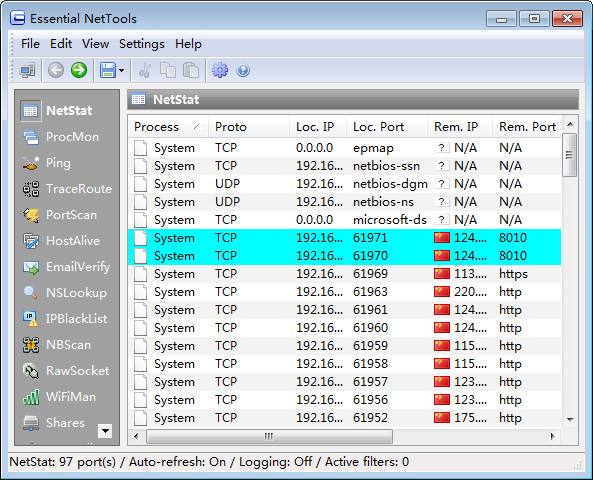
Task: Click the horizontal scrollbar right arrow
Action: point(553,436)
